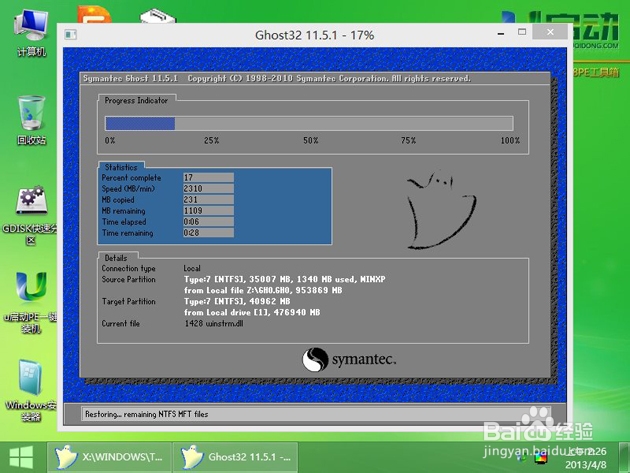This screenshot has width=630, height=473.
Task: Click the from Local file Z:\GHO.GHO line
Action: [263, 290]
